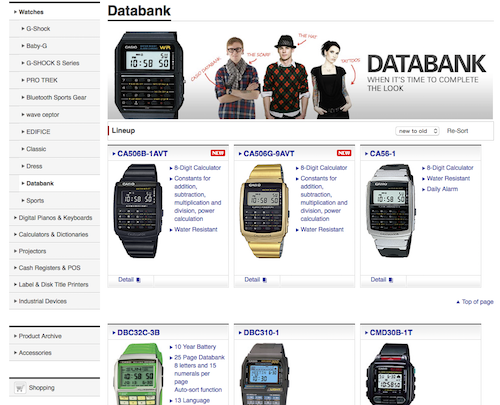Click the Lineup section heading

coord(123,131)
